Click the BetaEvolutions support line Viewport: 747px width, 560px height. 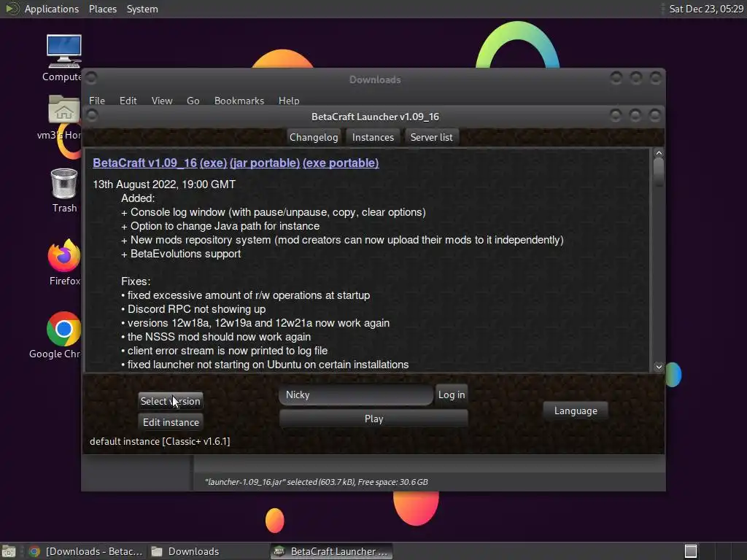click(x=181, y=254)
